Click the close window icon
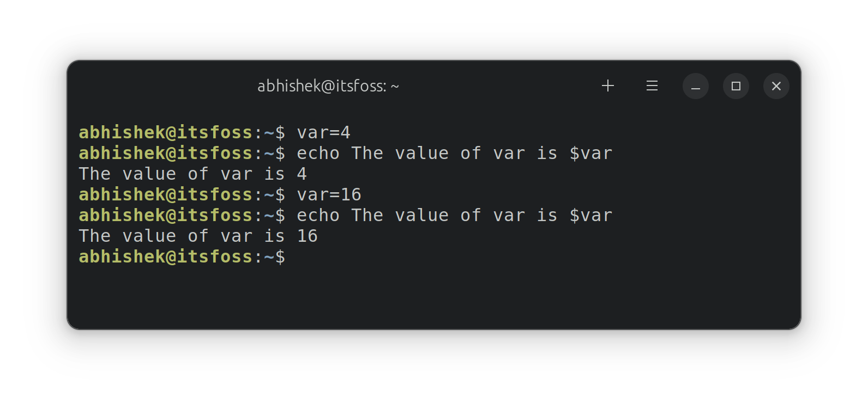This screenshot has width=868, height=403. pos(776,86)
